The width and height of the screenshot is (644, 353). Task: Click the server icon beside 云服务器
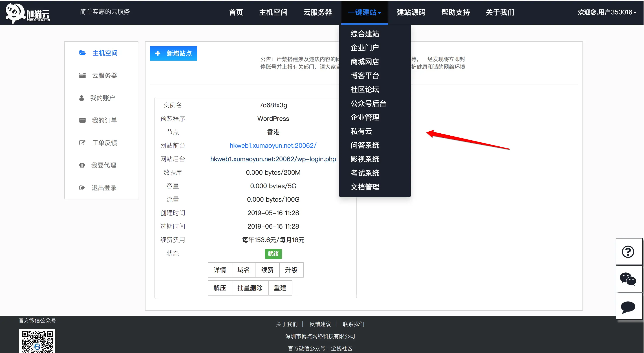pyautogui.click(x=82, y=75)
